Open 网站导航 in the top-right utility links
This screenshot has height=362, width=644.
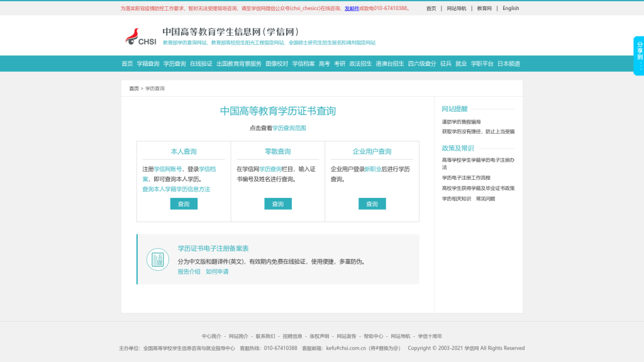tap(457, 8)
